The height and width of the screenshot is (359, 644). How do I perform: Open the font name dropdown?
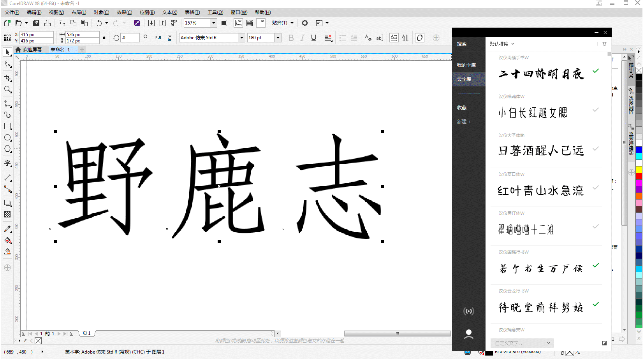click(x=242, y=38)
